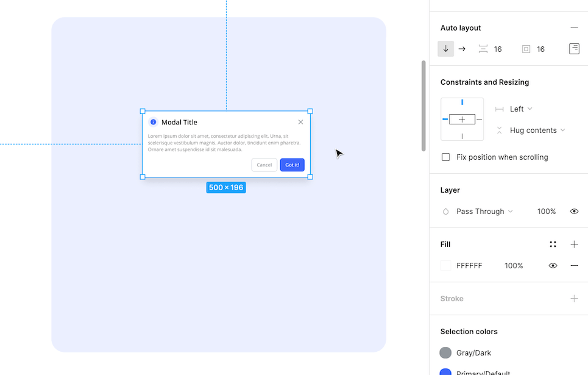The width and height of the screenshot is (588, 375).
Task: Enable Fix position when scrolling
Action: tap(445, 157)
